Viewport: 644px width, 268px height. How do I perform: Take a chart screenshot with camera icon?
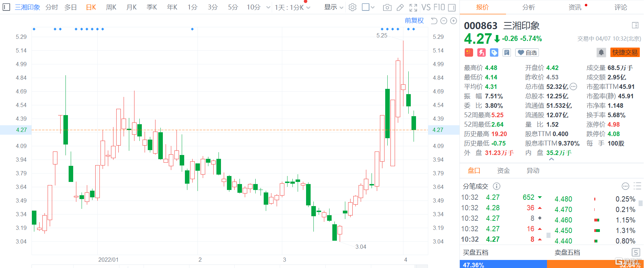[387, 7]
